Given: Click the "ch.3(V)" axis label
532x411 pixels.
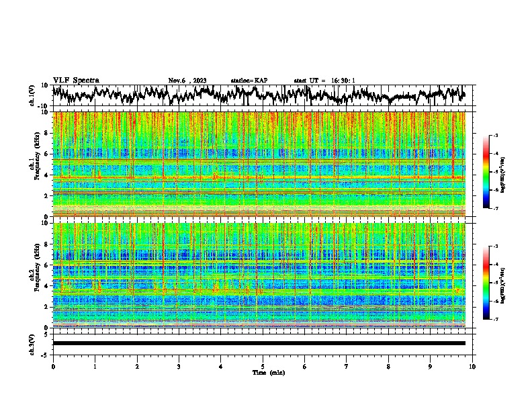Looking at the screenshot, I should 32,345.
